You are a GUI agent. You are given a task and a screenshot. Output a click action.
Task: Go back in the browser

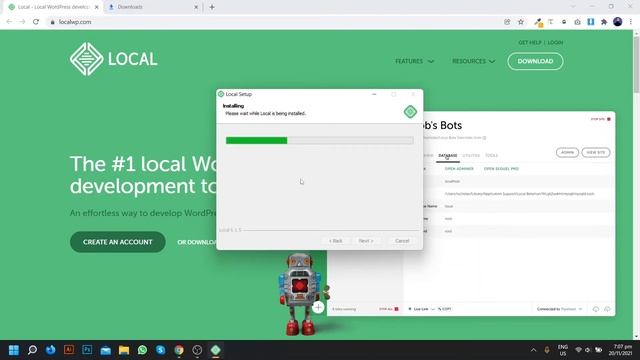coord(9,22)
